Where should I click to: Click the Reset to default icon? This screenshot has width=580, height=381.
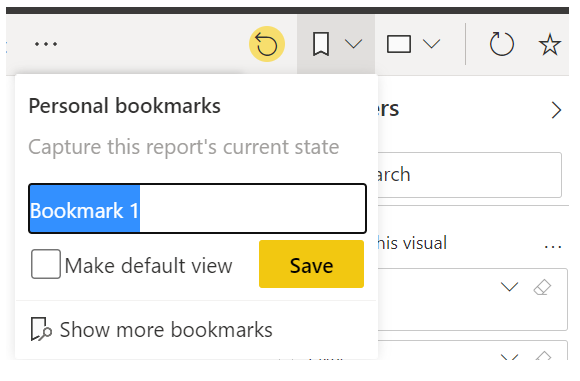click(x=267, y=44)
